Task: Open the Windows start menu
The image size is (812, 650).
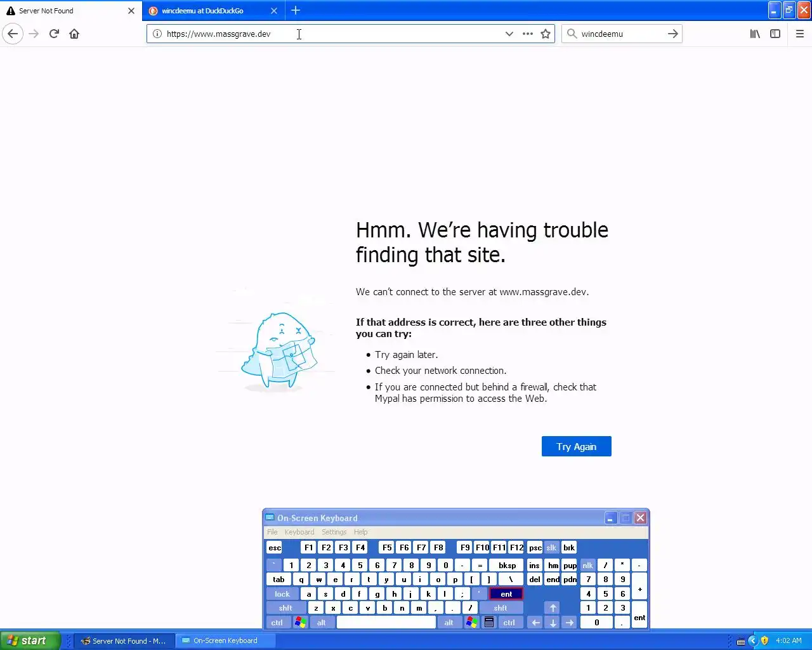Action: point(30,640)
